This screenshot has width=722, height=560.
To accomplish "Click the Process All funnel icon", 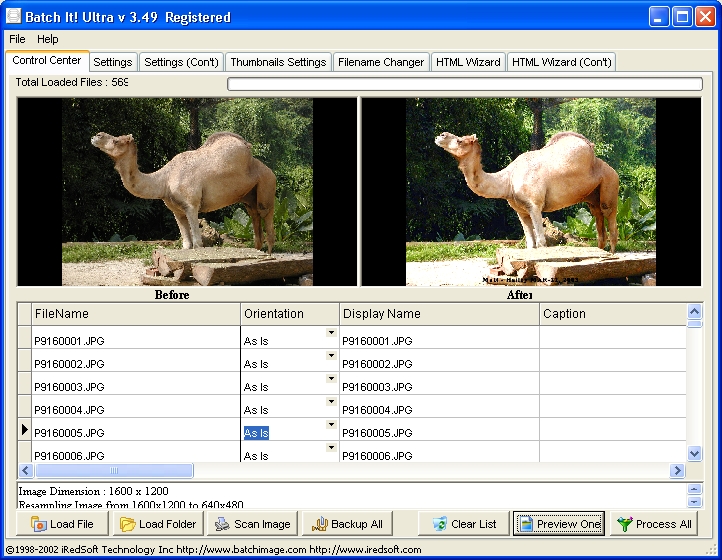I will tap(625, 524).
